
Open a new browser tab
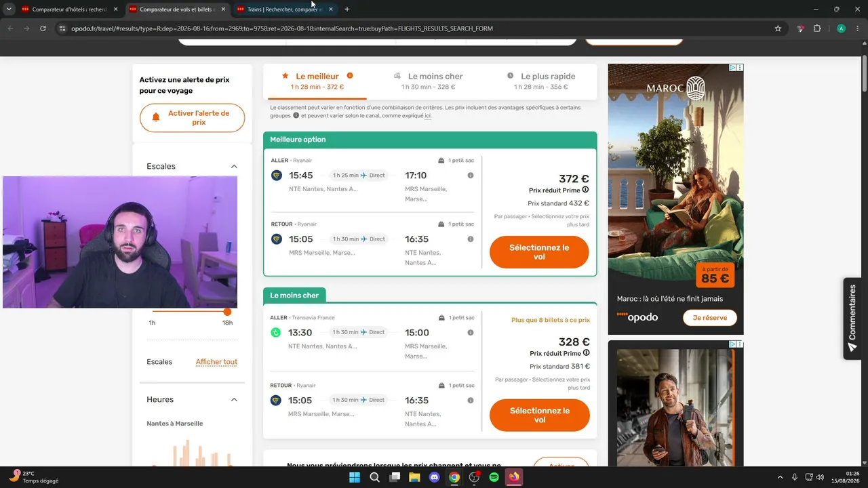347,9
